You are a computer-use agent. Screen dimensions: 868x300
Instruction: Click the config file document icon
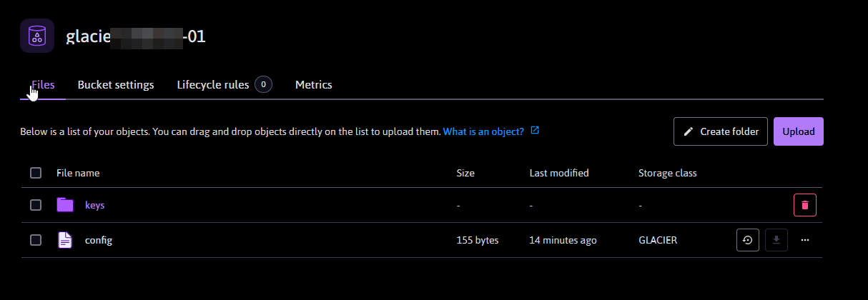point(65,240)
